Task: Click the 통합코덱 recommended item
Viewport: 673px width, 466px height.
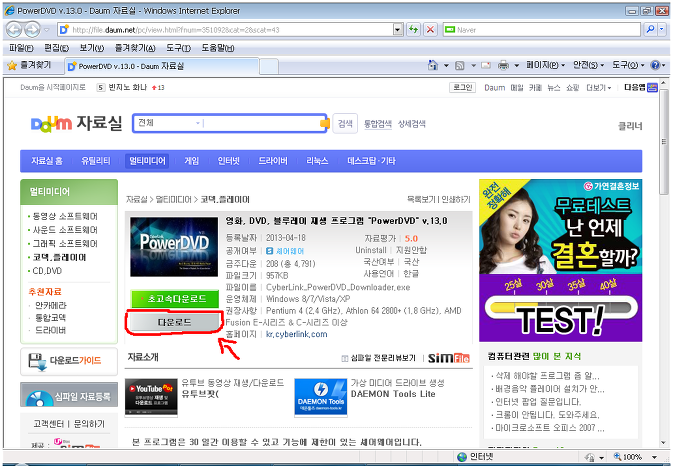Action: pos(50,318)
